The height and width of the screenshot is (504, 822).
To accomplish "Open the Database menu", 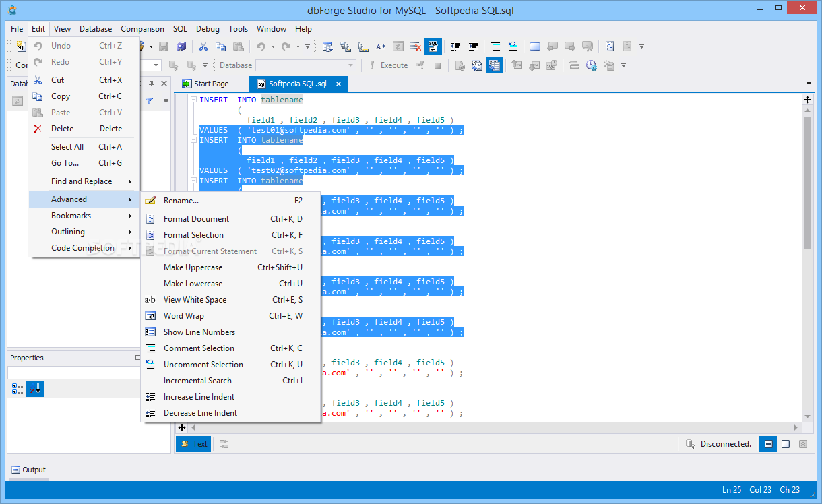I will (x=96, y=29).
